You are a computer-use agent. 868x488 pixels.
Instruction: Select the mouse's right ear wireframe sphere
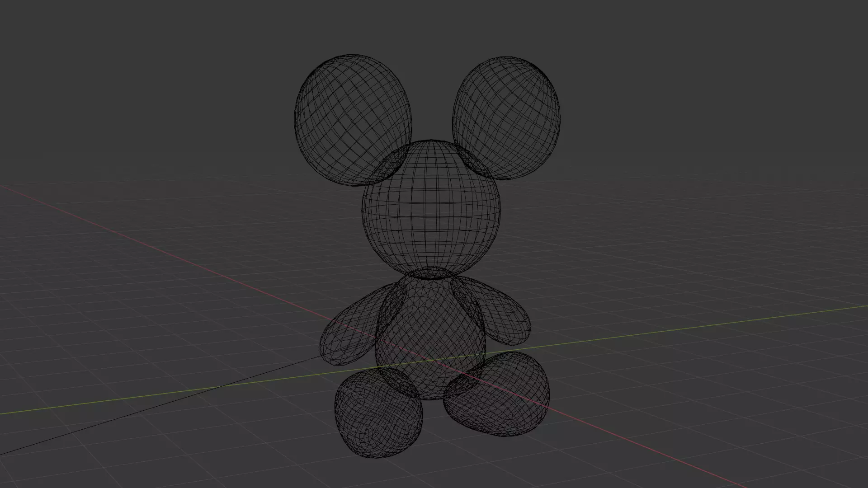click(506, 118)
